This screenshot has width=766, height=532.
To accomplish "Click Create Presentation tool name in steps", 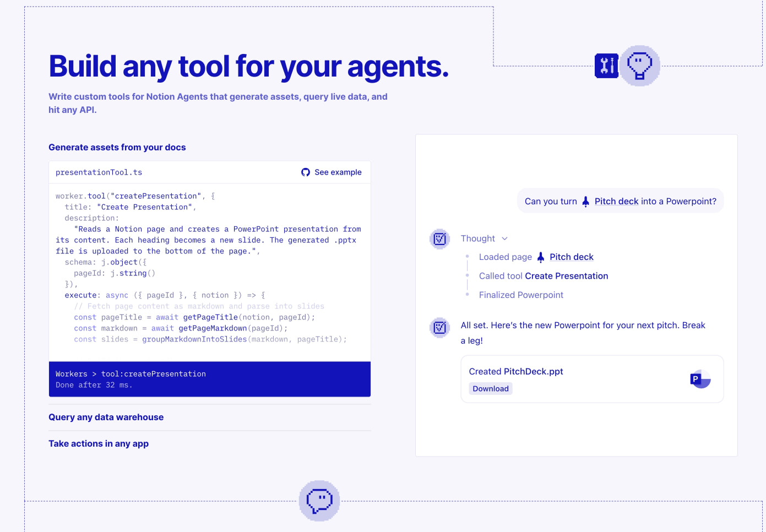I will click(x=567, y=276).
